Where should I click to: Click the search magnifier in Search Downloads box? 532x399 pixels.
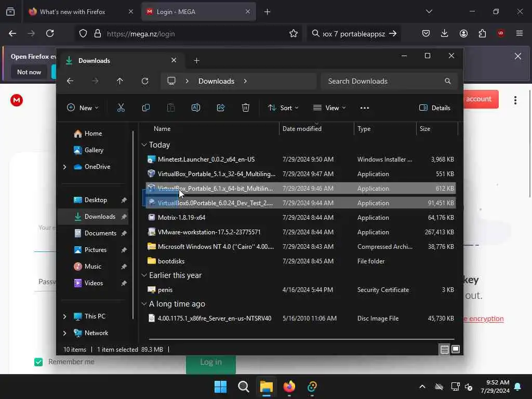pyautogui.click(x=447, y=81)
